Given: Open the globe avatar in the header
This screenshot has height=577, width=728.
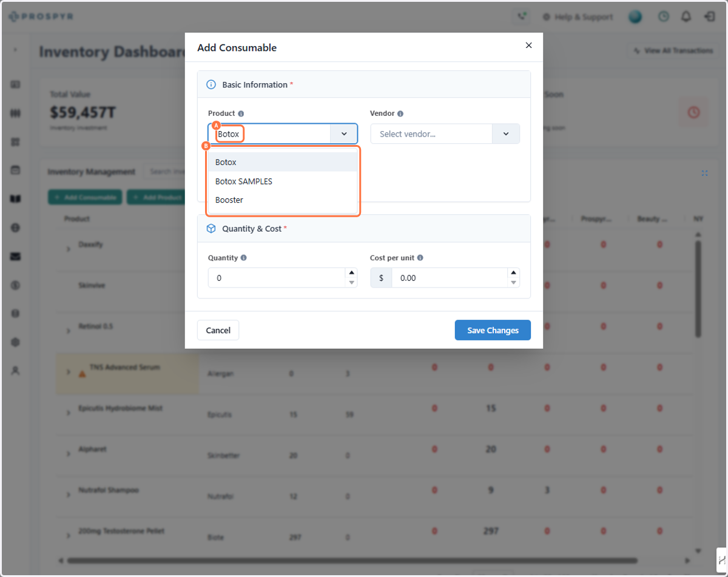Looking at the screenshot, I should pos(635,17).
